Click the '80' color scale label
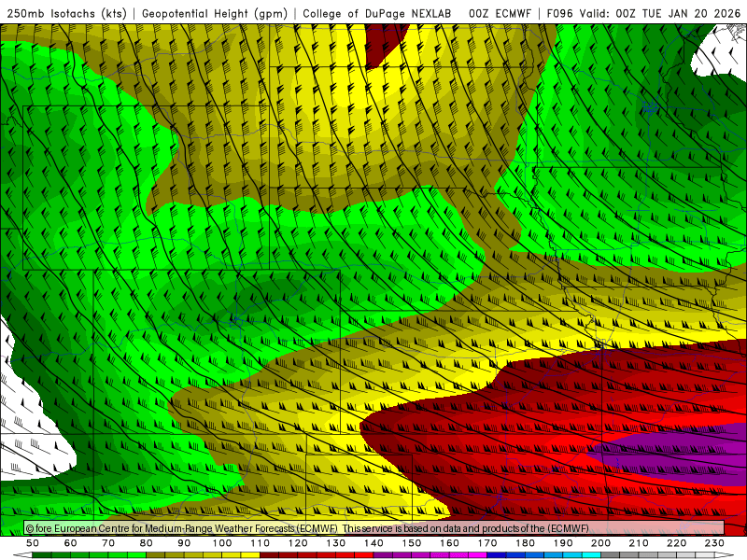 click(147, 543)
